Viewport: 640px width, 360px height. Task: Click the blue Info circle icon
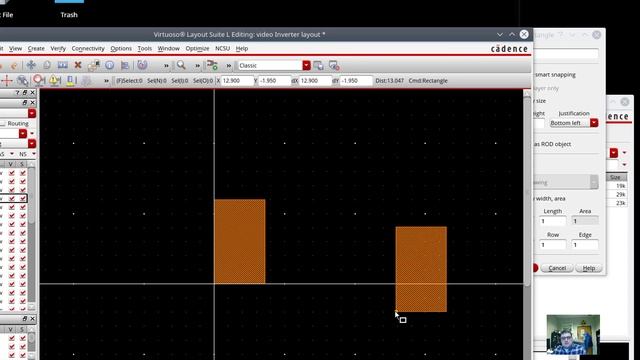click(109, 65)
